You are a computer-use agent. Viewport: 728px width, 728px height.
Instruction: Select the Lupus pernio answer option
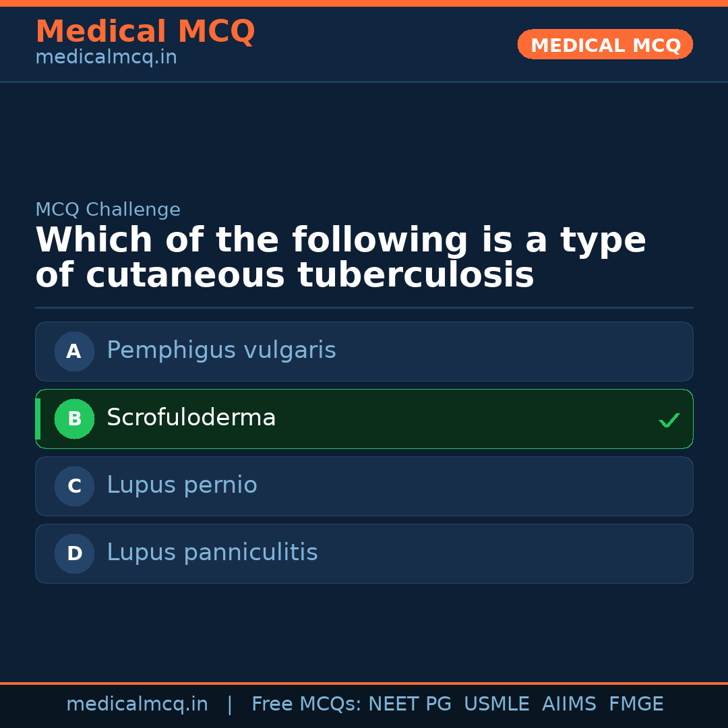click(x=364, y=486)
